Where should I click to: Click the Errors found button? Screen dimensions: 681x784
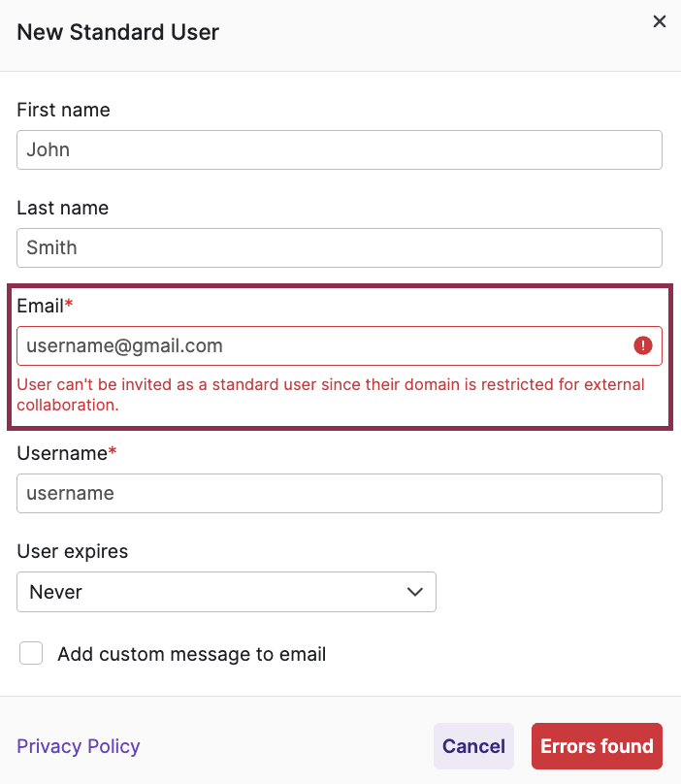pos(596,746)
